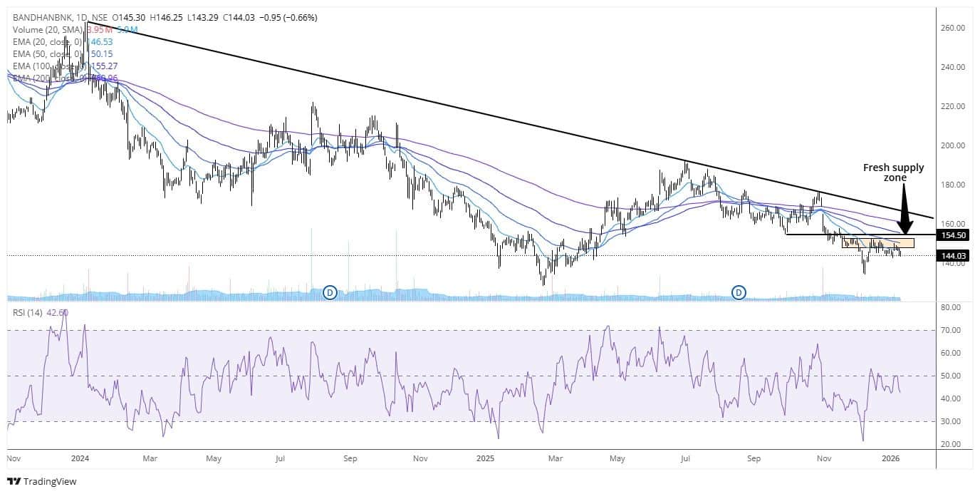Click the 40.00 RSI axis label
This screenshot has width=980, height=494.
coord(952,398)
